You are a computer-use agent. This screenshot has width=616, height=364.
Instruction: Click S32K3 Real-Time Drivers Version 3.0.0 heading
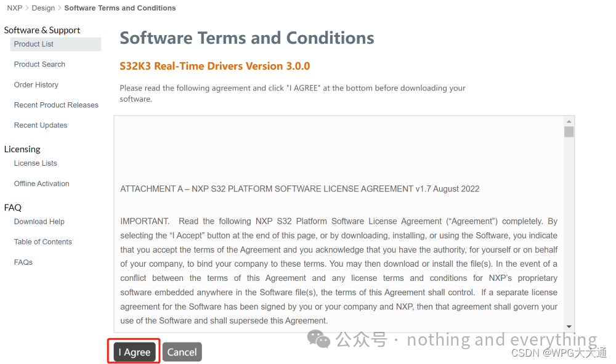pyautogui.click(x=215, y=66)
